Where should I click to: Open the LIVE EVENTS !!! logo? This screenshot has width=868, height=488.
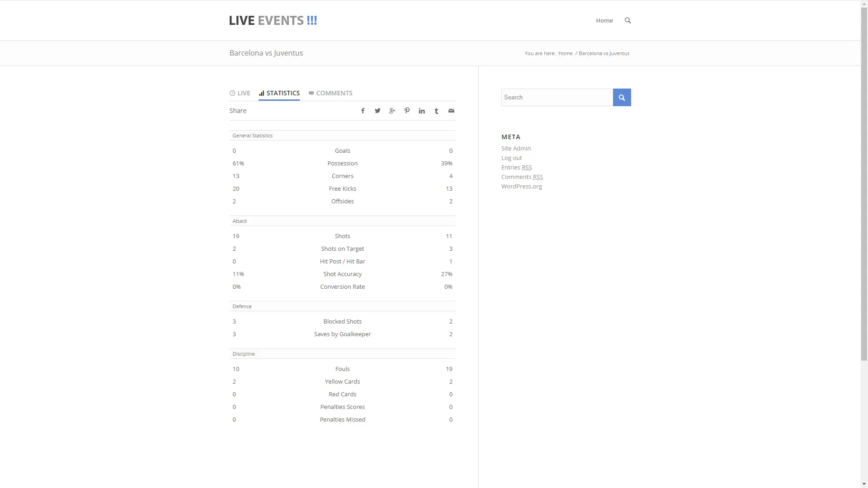273,20
